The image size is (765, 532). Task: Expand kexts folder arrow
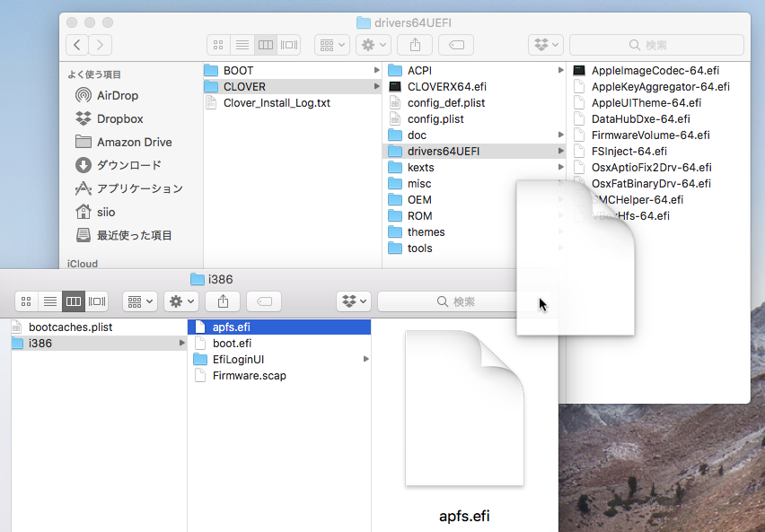561,167
